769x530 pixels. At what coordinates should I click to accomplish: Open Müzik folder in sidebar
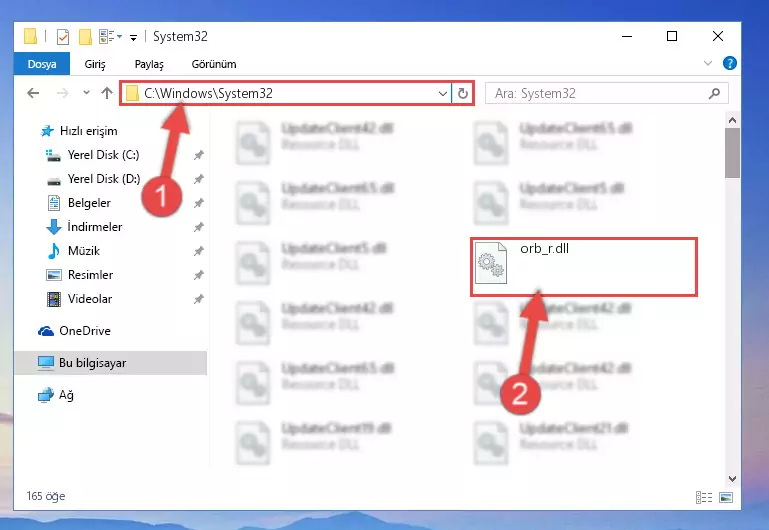point(73,251)
